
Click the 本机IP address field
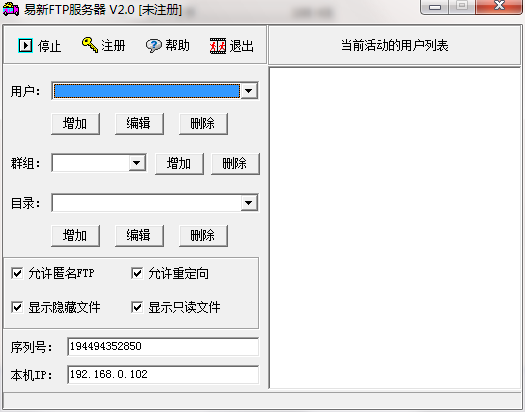click(163, 374)
